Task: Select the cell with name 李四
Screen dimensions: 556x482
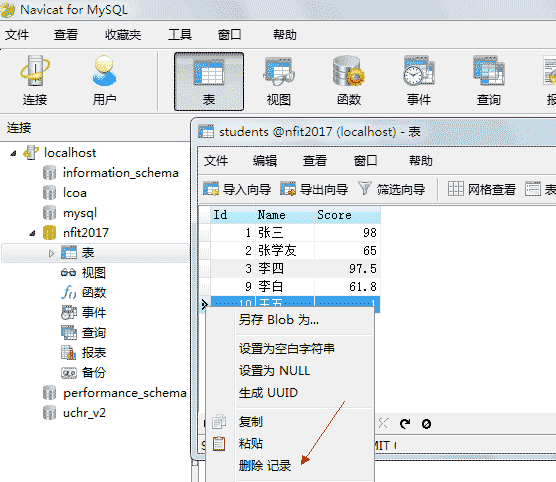Action: (x=285, y=268)
